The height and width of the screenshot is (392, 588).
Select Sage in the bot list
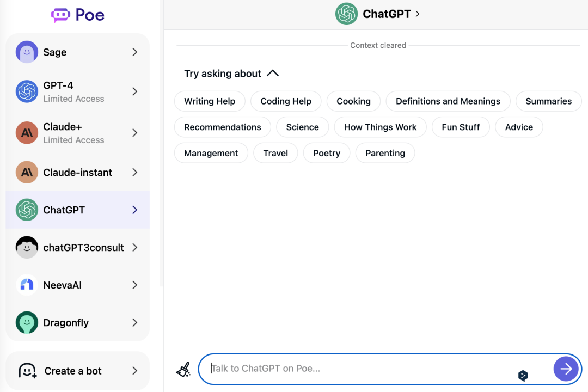point(78,52)
